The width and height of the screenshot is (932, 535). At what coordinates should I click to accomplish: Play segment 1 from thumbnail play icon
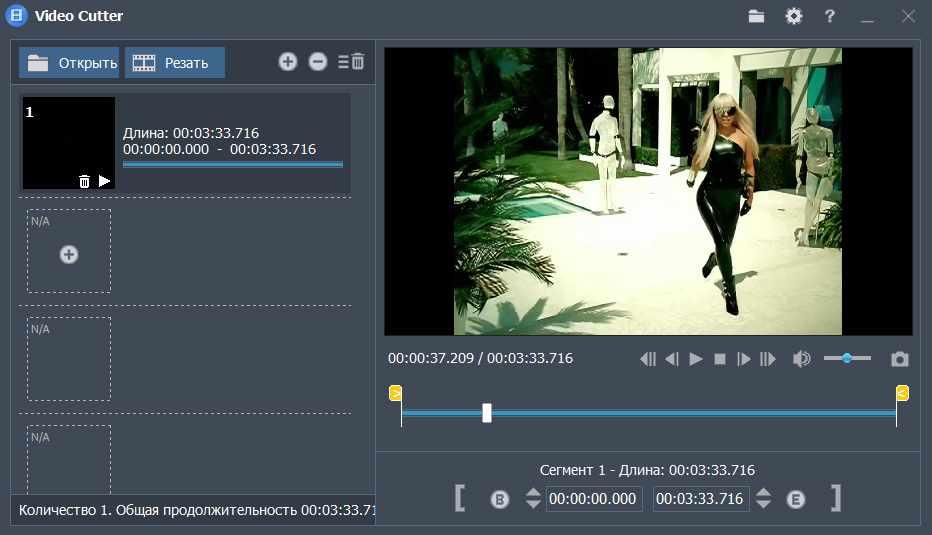point(105,181)
